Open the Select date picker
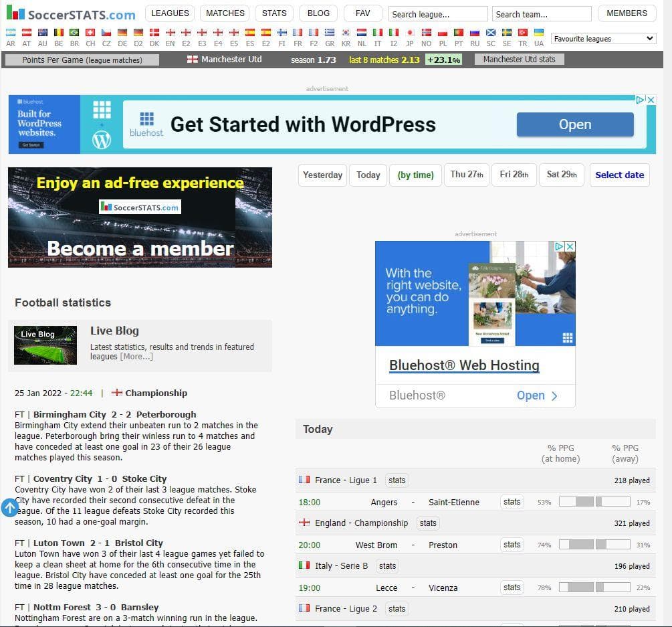Viewport: 672px width, 627px height. (619, 175)
